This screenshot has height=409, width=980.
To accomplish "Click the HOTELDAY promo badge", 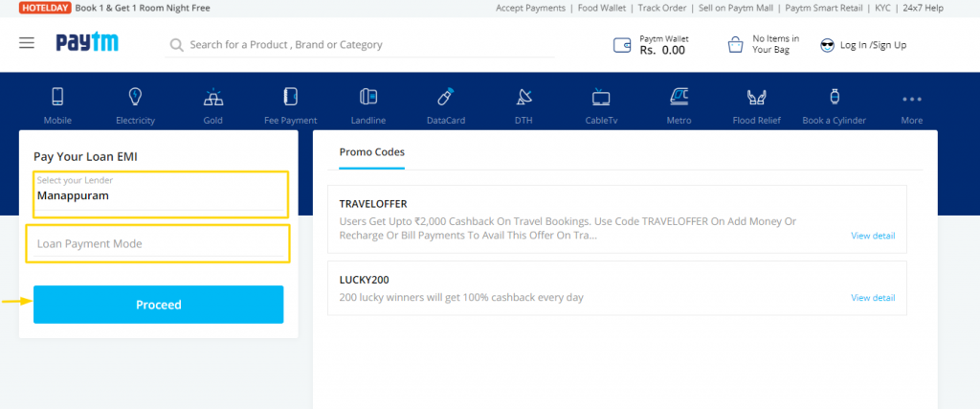I will [45, 8].
